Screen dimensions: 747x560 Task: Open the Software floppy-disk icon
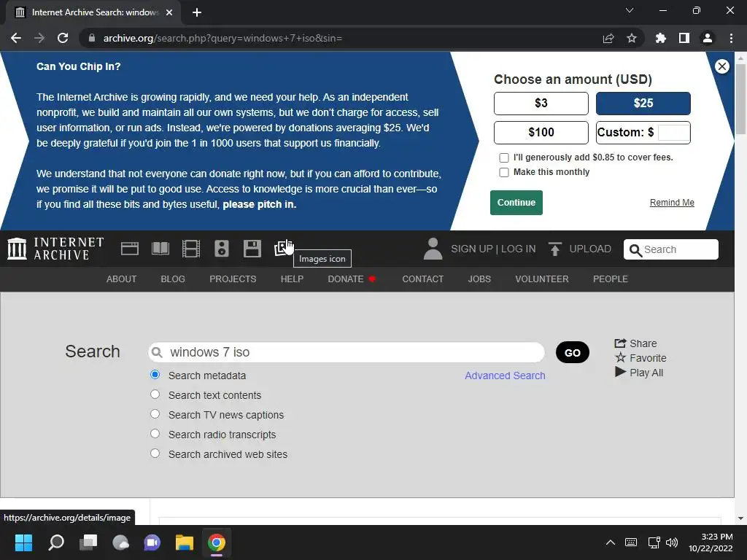point(252,249)
